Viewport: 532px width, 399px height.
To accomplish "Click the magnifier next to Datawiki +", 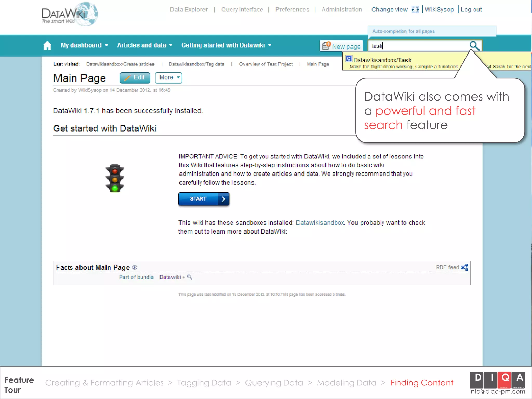I will point(190,277).
